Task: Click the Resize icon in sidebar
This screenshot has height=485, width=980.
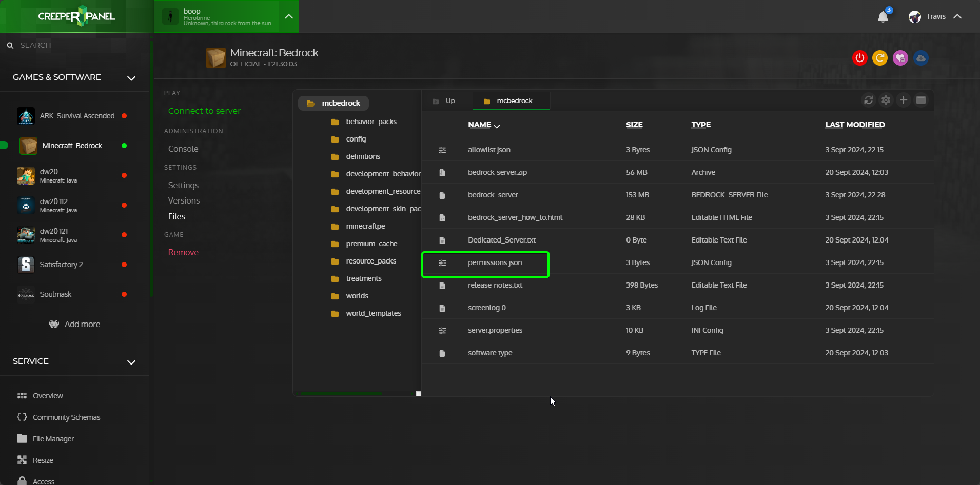Action: click(22, 460)
